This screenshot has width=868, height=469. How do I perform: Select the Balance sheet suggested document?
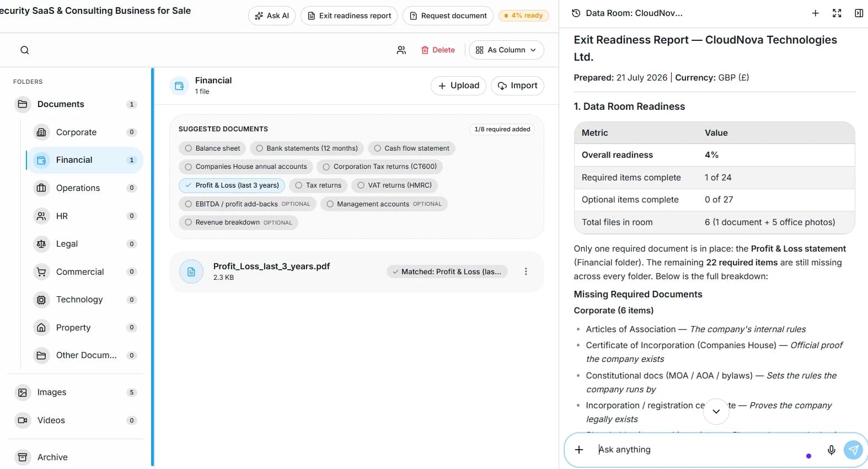point(212,148)
